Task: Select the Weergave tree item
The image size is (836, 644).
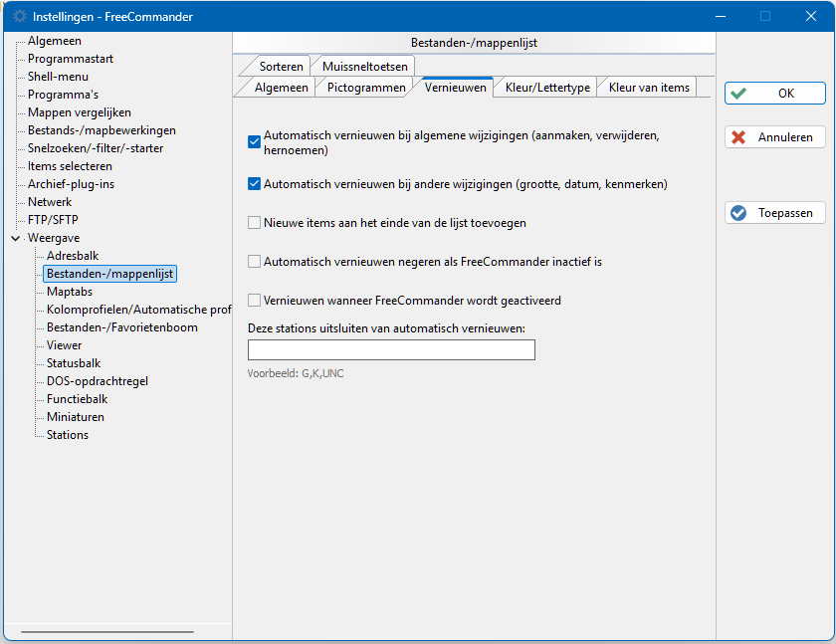Action: pos(54,238)
